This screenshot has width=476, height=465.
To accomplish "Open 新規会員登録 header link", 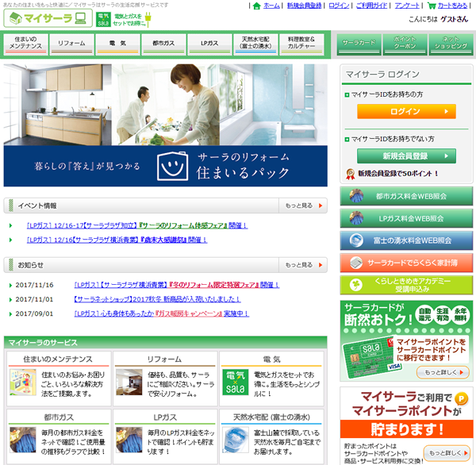I will (304, 6).
